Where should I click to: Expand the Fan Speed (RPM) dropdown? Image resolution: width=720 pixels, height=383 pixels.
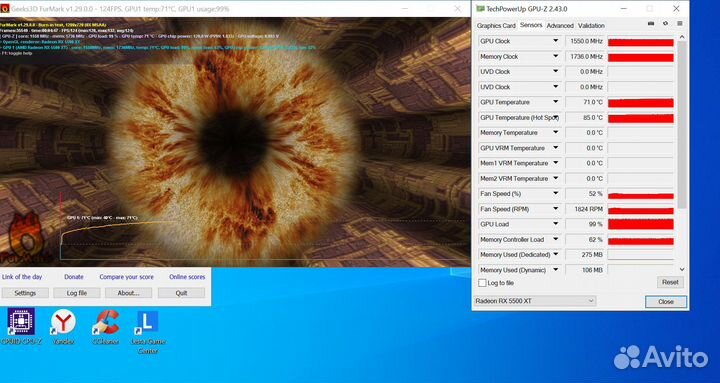[x=555, y=209]
